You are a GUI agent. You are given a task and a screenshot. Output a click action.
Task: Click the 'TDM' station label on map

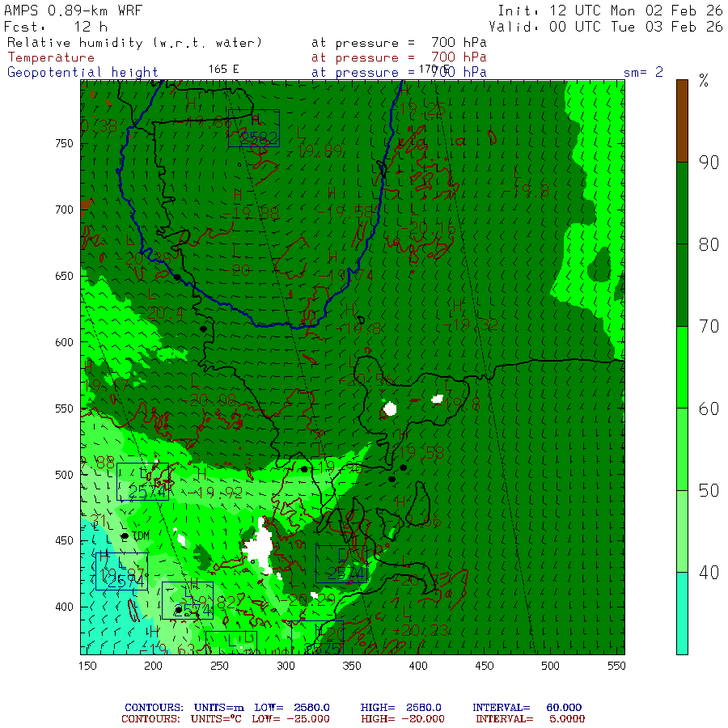pos(141,535)
